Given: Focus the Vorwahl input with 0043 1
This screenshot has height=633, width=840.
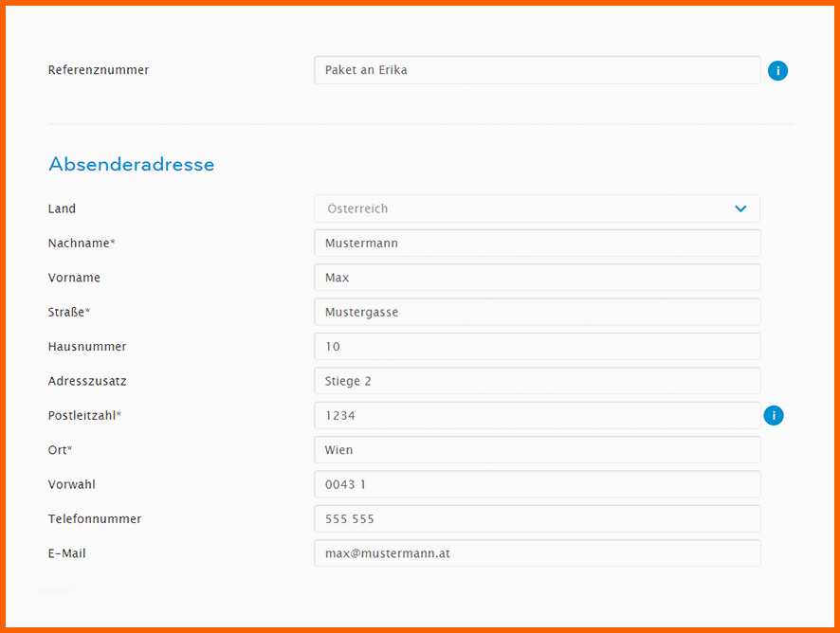Looking at the screenshot, I should coord(537,484).
